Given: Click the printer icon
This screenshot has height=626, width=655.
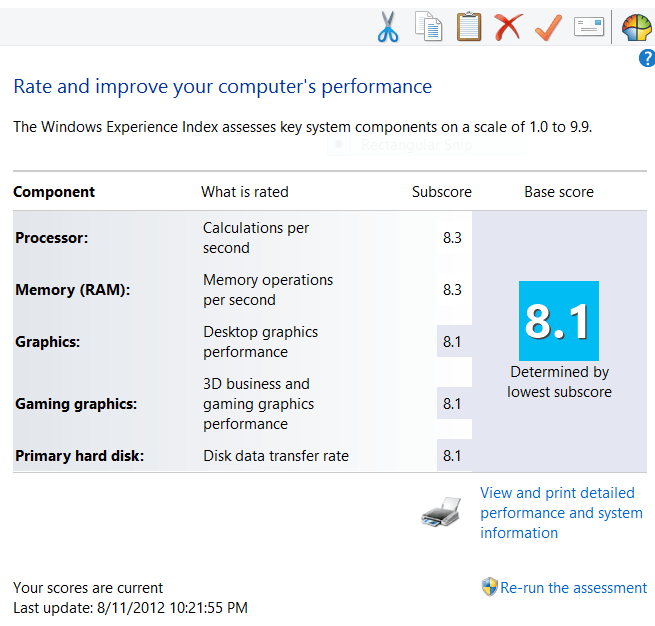Looking at the screenshot, I should tap(441, 512).
